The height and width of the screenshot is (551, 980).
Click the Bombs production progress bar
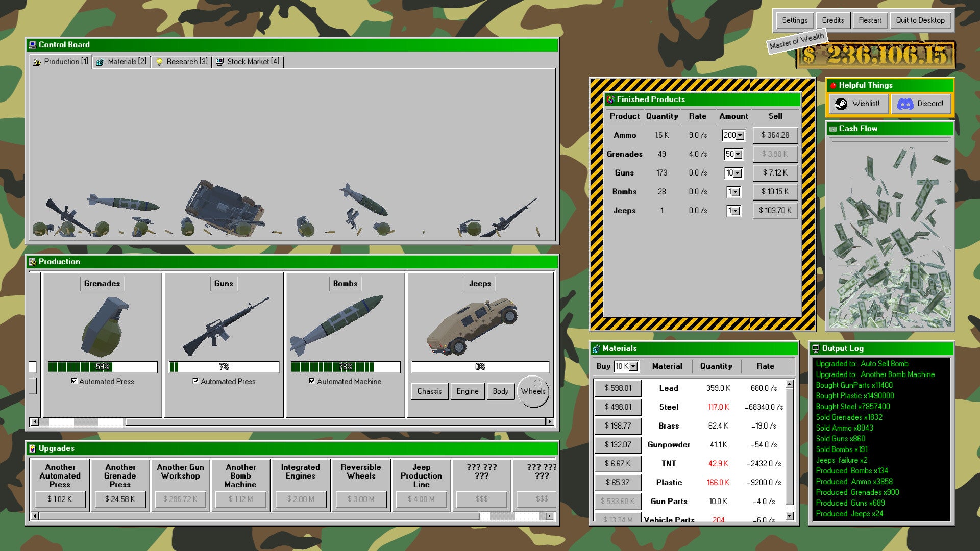(345, 366)
